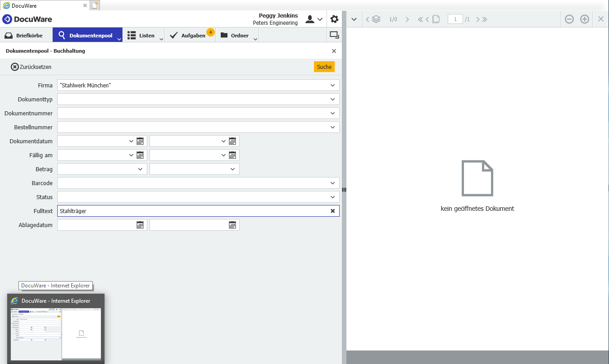Select the Listen grid icon

pos(132,35)
